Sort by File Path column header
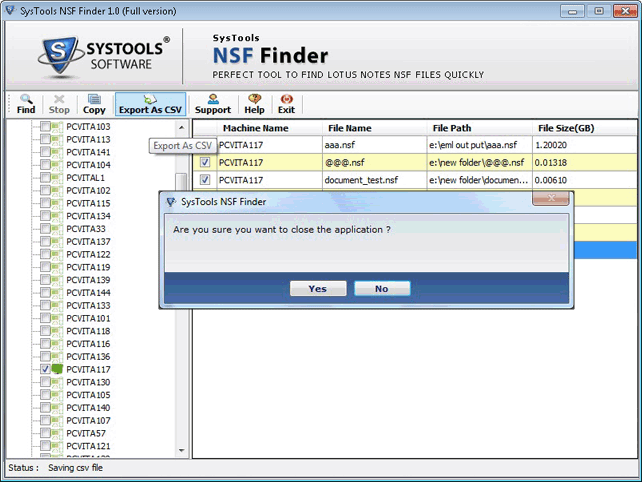 click(479, 128)
